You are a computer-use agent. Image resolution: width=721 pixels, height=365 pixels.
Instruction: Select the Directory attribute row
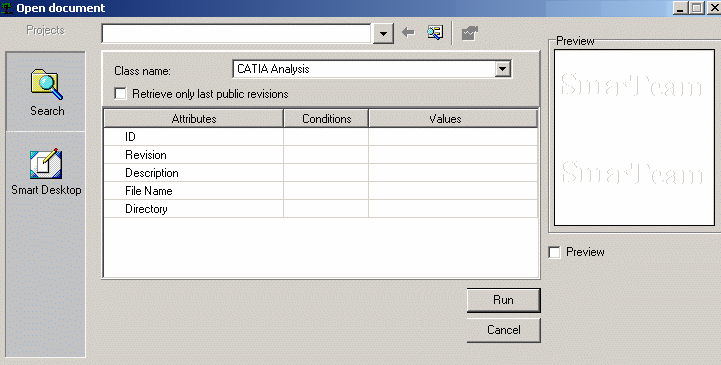click(x=194, y=208)
